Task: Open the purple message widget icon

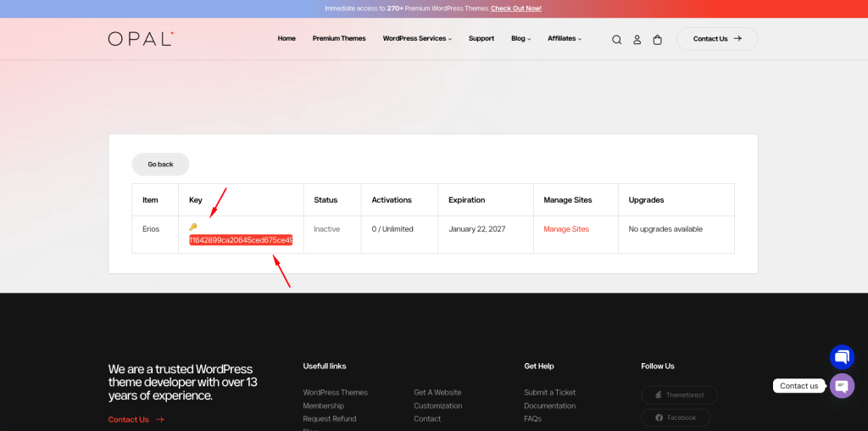Action: click(842, 385)
